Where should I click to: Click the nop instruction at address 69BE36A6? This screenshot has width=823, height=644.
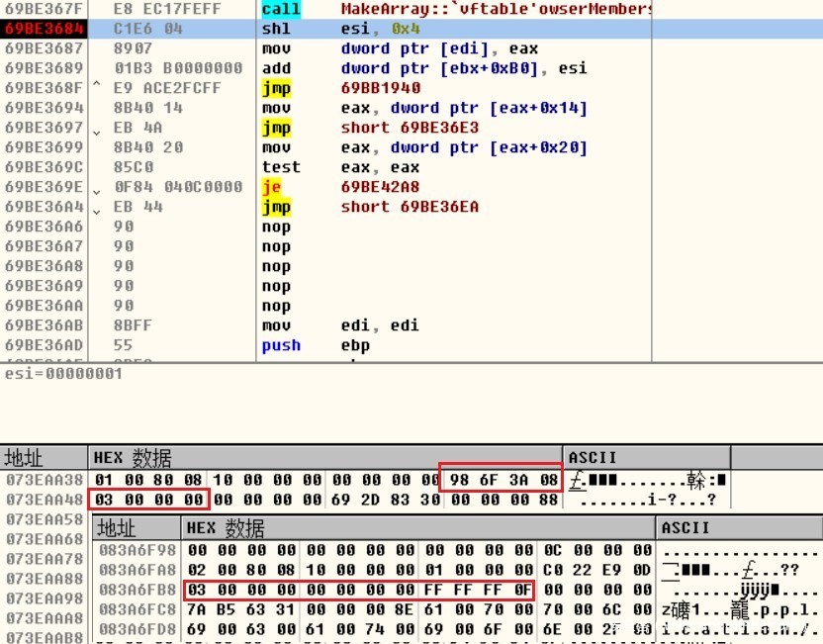pos(276,227)
